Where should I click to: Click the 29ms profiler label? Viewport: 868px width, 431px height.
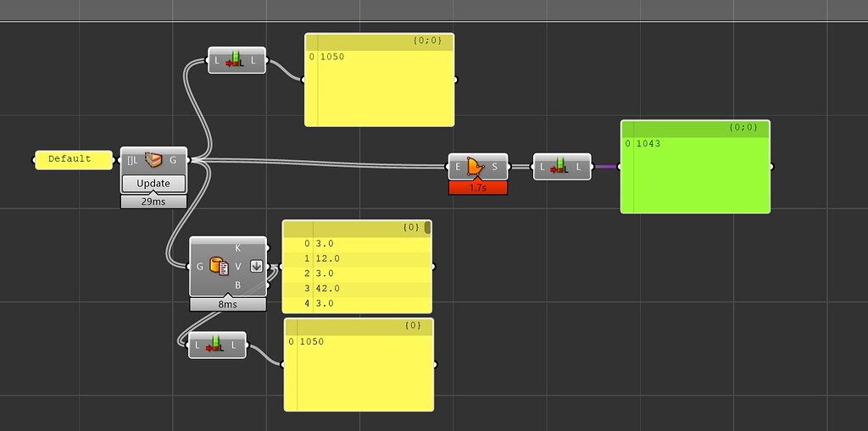pos(153,202)
